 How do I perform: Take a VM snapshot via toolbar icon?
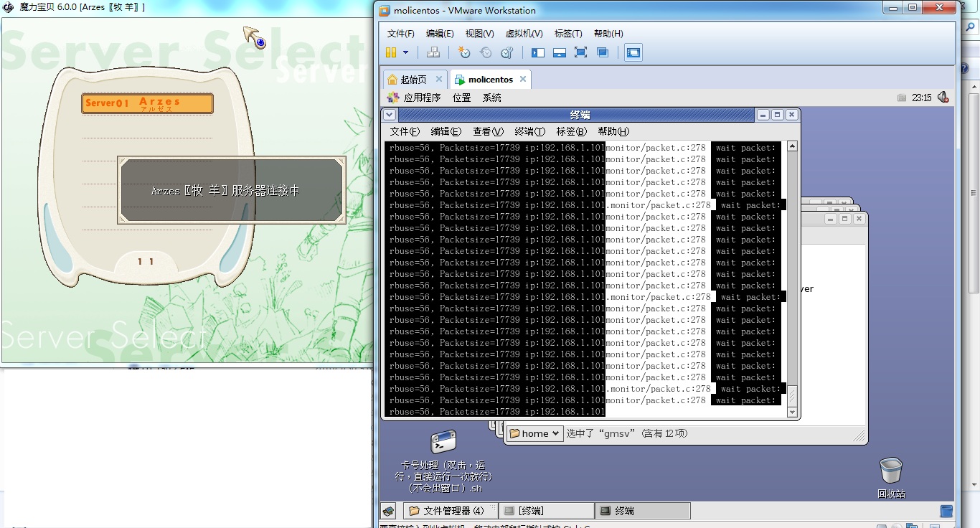[x=464, y=52]
